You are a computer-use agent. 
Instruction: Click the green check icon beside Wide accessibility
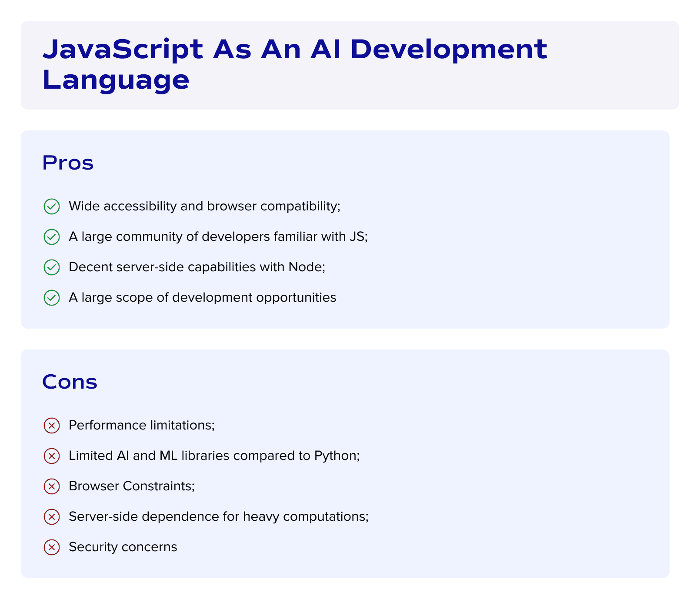(x=52, y=206)
